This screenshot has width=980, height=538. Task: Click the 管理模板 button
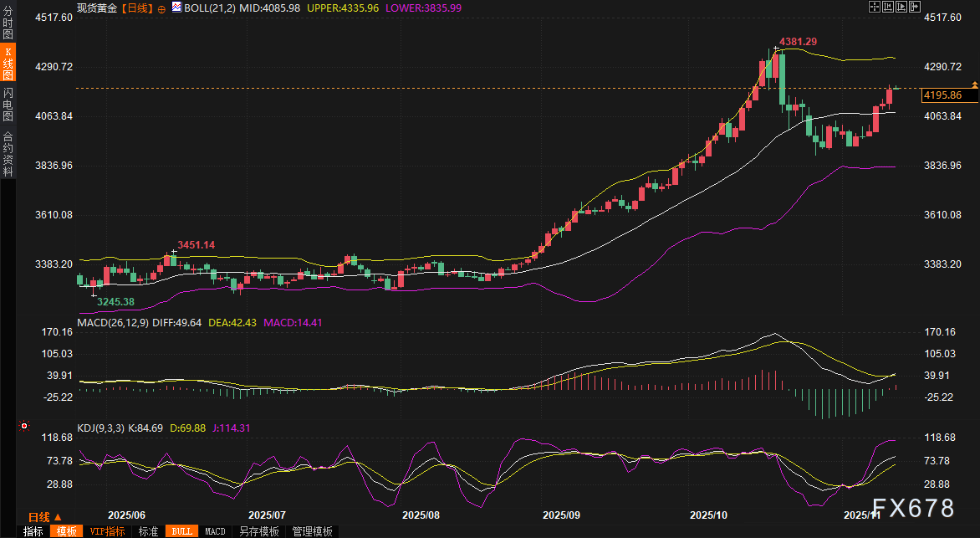pyautogui.click(x=312, y=531)
